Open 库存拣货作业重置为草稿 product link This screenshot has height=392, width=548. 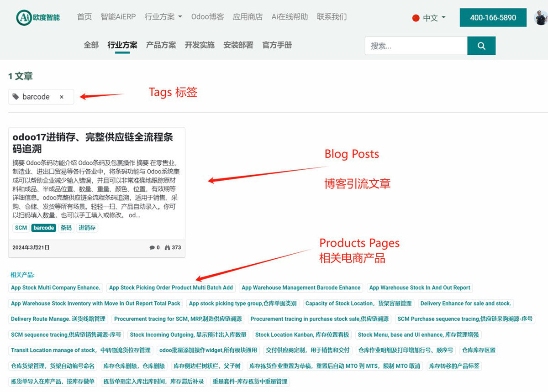335,366
